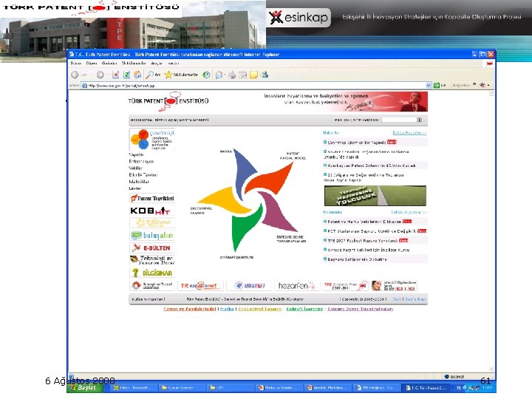Open Avrupa Patent Vekilleri İngilizce Kursu announcement
This screenshot has width=532, height=399.
point(368,250)
